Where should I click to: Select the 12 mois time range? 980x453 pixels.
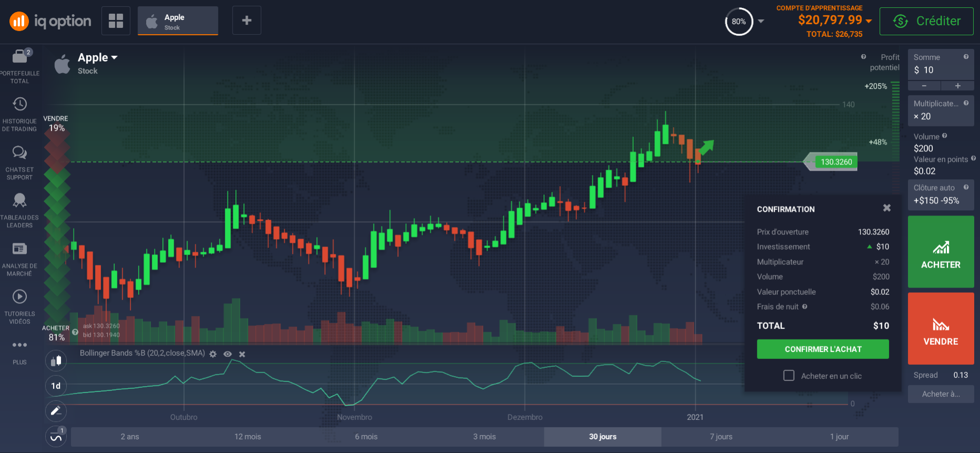coord(247,437)
